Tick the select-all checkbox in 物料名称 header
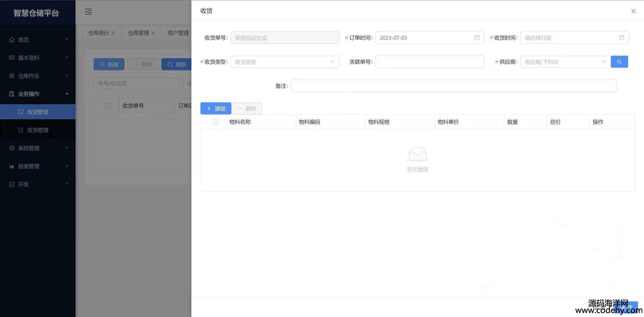The width and height of the screenshot is (644, 317). pos(215,122)
